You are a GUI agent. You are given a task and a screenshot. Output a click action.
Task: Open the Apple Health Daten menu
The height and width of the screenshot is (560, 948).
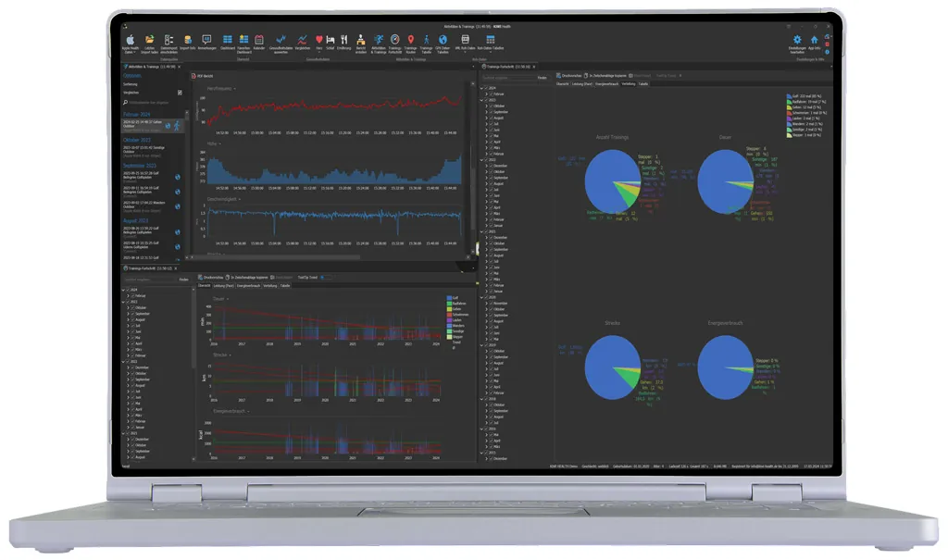[131, 41]
